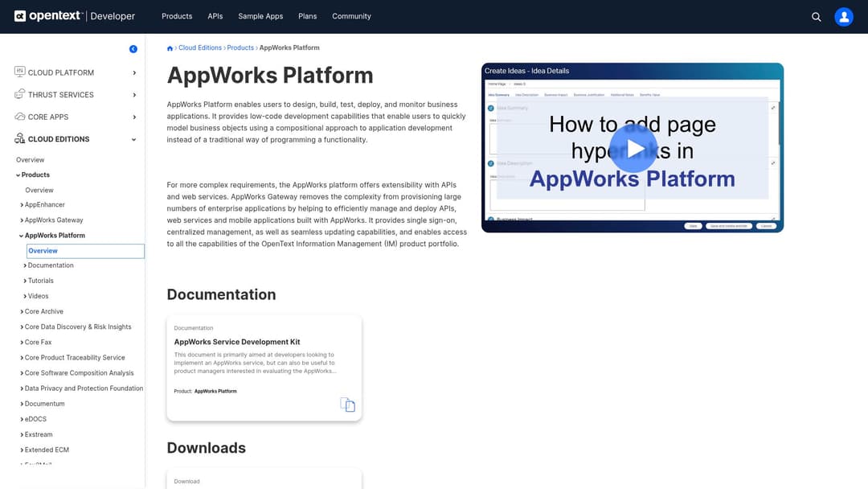Click the OpenText Developer logo
Screen dimensions: 868x489
tap(75, 16)
